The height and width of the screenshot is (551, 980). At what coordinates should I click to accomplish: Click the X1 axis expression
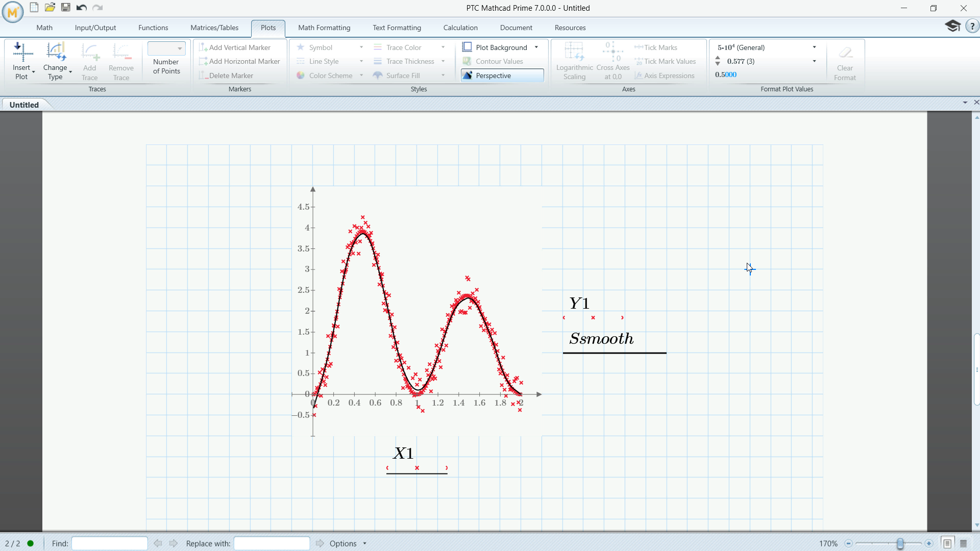(x=403, y=453)
